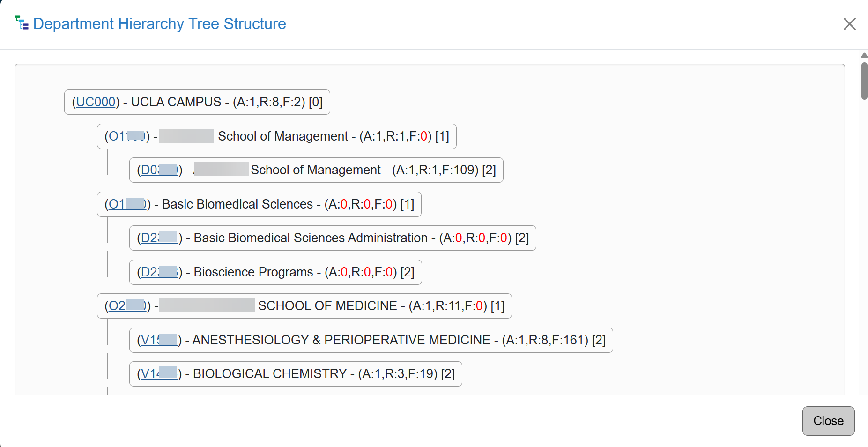Open the UC000 UCLA CAMPUS link
Image resolution: width=868 pixels, height=447 pixels.
pyautogui.click(x=96, y=102)
